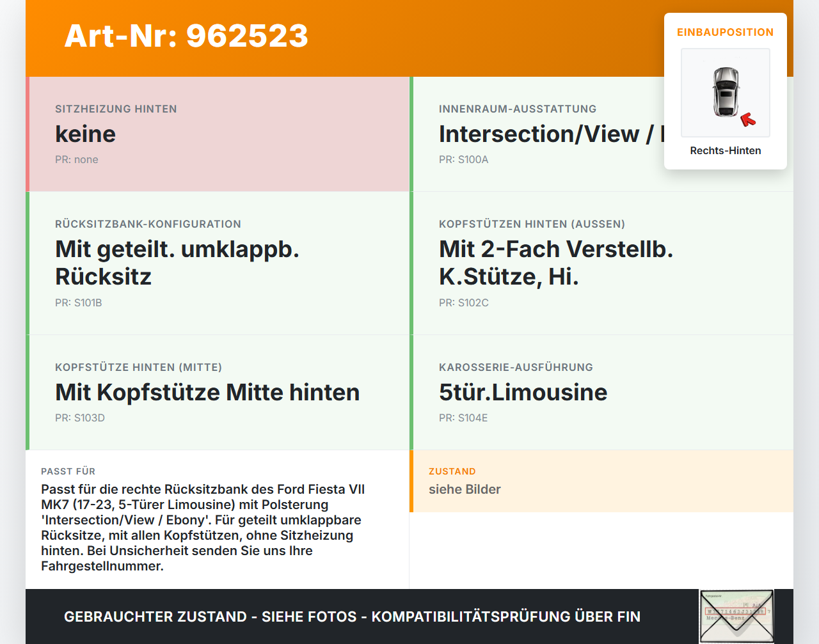819x644 pixels.
Task: Click the 'siehe Bilder' link
Action: 465,489
